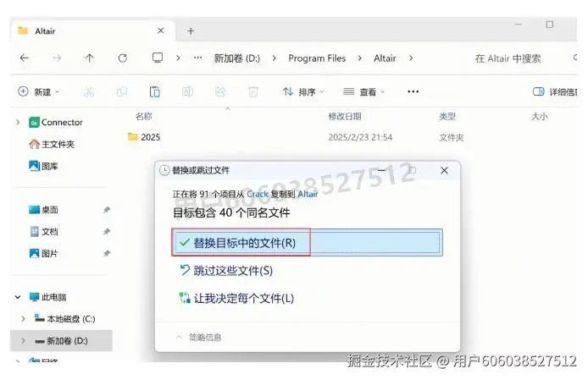The height and width of the screenshot is (380, 588).
Task: Open Connector in the navigation pane
Action: click(x=56, y=122)
